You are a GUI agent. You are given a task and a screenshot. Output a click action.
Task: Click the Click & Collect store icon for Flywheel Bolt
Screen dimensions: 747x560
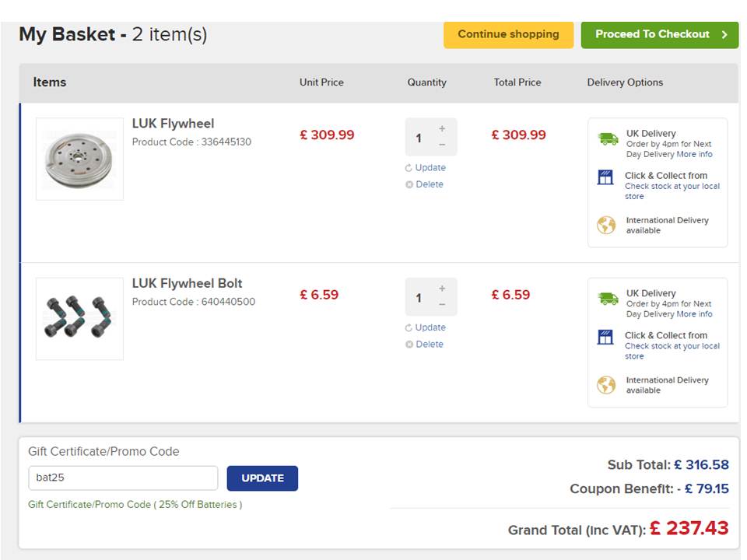(x=605, y=337)
